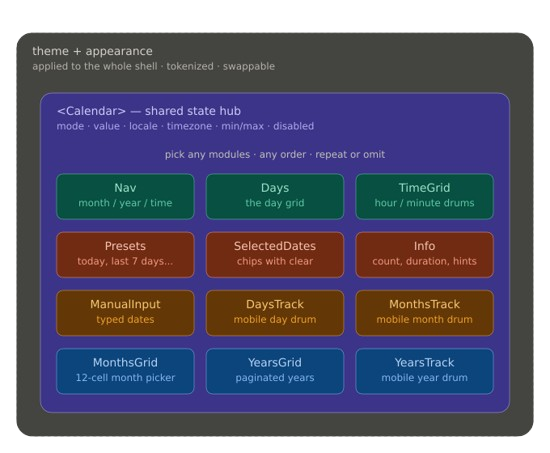This screenshot has height=453, width=550.
Task: Select the Days module card
Action: [275, 196]
